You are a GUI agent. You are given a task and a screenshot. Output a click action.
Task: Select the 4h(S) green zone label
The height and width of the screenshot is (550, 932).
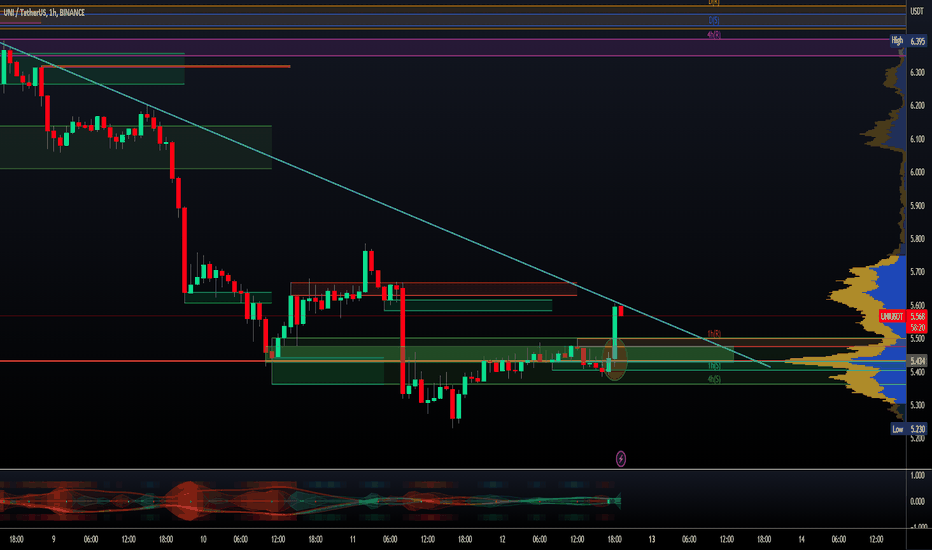point(714,379)
